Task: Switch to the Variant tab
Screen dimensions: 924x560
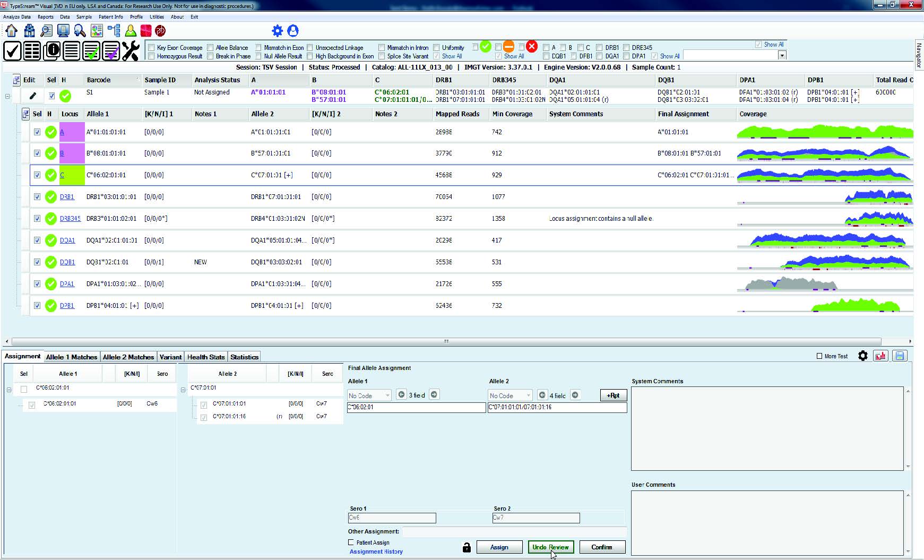Action: (170, 357)
